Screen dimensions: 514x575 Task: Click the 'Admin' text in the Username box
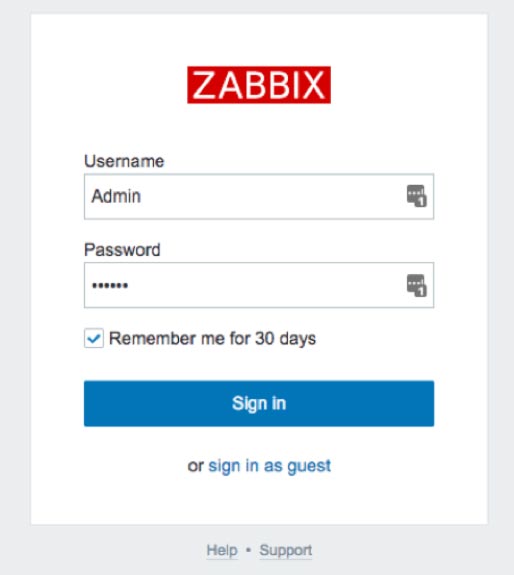tap(116, 196)
